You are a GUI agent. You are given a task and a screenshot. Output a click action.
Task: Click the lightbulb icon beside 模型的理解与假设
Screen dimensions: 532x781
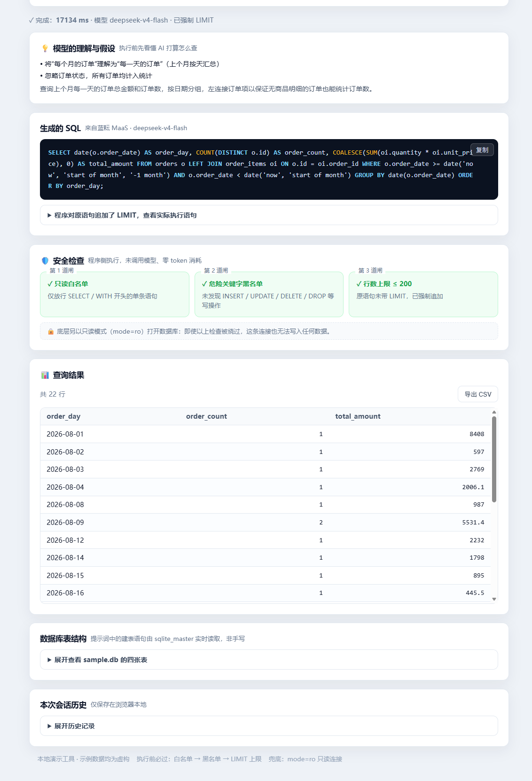click(45, 48)
